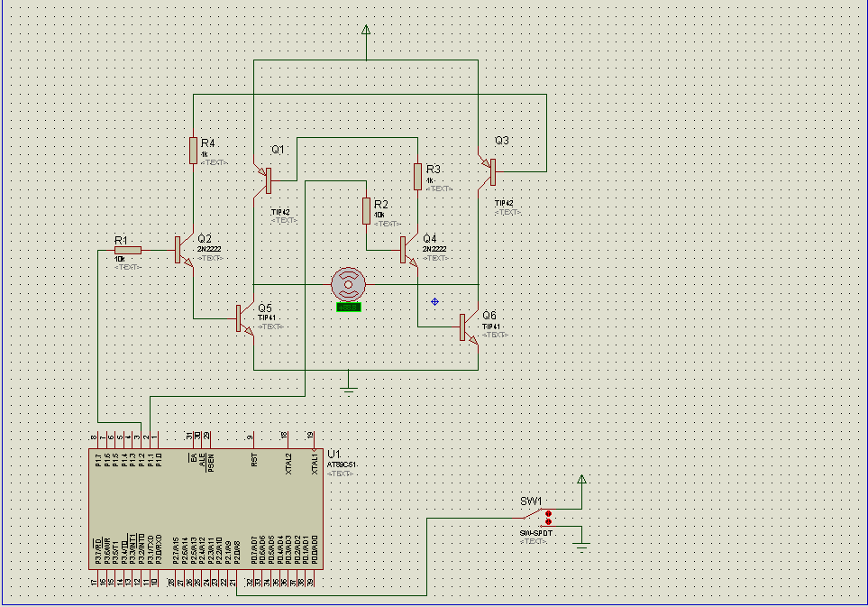Screen dimensions: 868x607
Task: Click the blue origin marker on canvas
Action: click(434, 301)
